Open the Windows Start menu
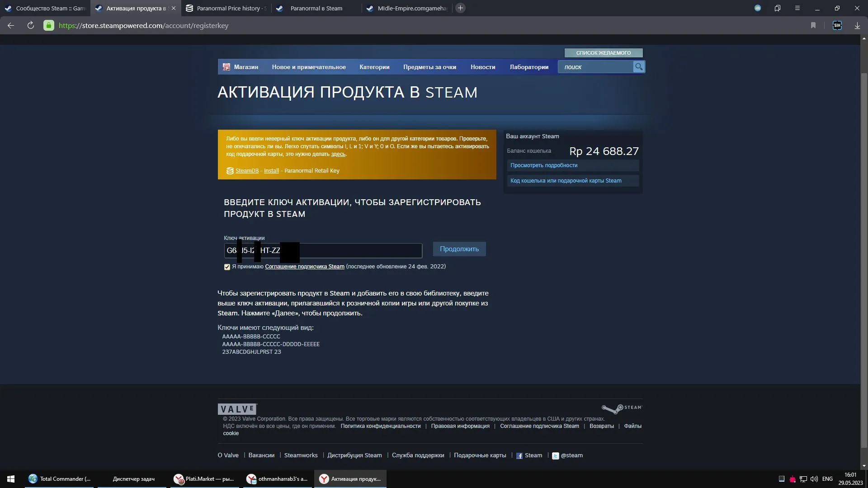This screenshot has width=868, height=488. pos(11,479)
